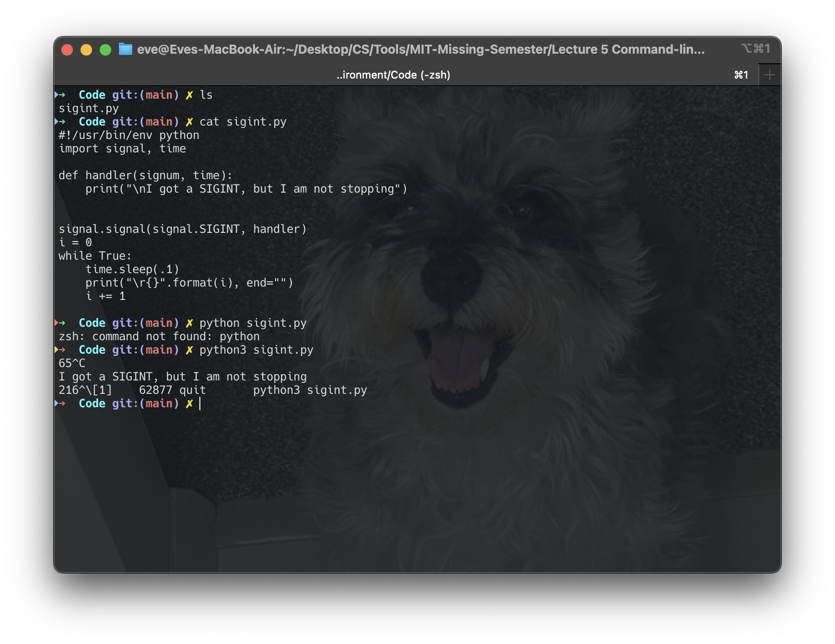Place the cursor at the empty zsh prompt
Screen dimensions: 835x644
pyautogui.click(x=198, y=403)
